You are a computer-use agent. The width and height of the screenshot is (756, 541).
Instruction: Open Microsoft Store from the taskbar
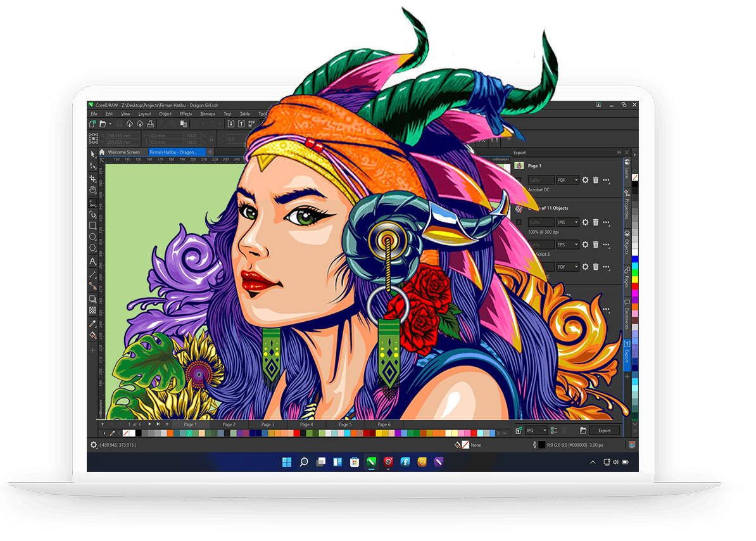coord(355,462)
